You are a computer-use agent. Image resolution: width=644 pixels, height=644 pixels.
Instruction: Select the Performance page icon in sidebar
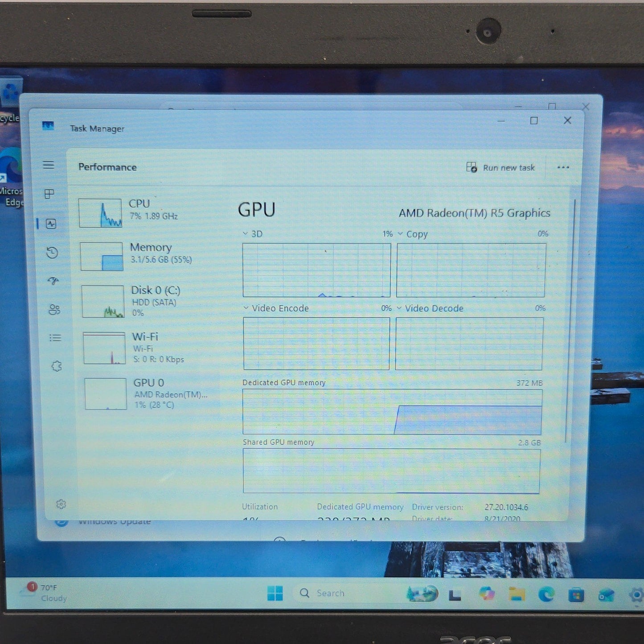pyautogui.click(x=51, y=224)
